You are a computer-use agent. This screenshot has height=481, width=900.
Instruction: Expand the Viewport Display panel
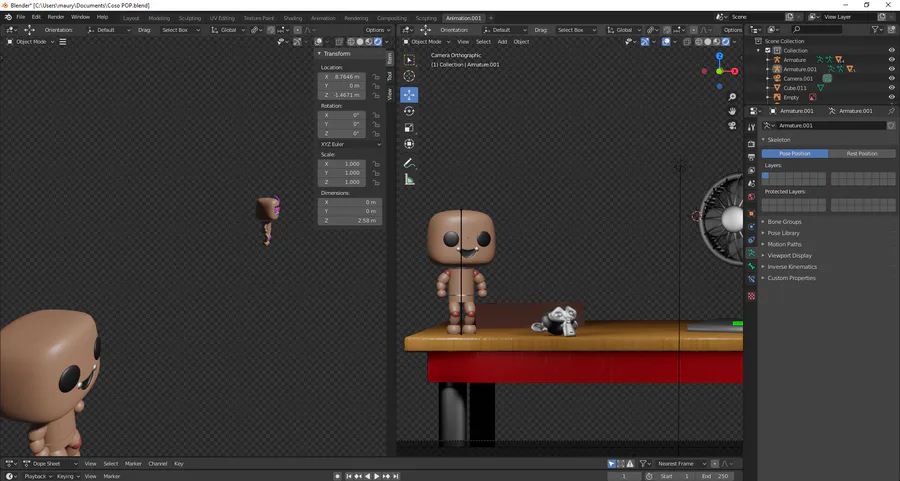click(x=789, y=255)
